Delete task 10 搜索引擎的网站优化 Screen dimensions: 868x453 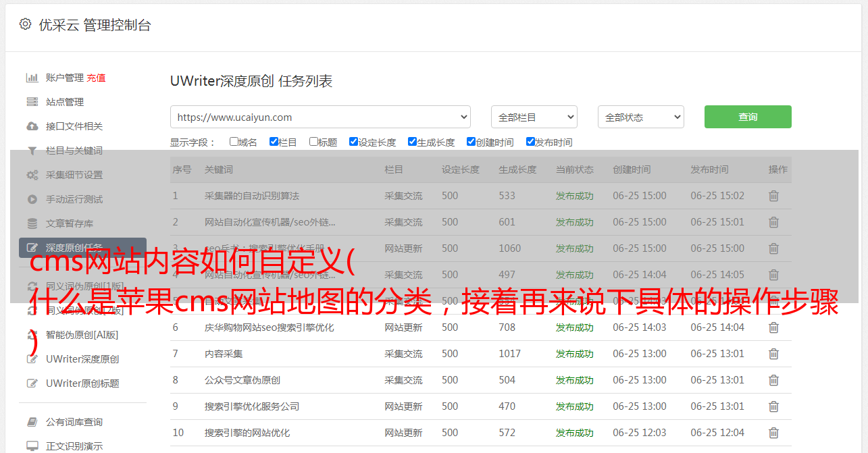[774, 433]
